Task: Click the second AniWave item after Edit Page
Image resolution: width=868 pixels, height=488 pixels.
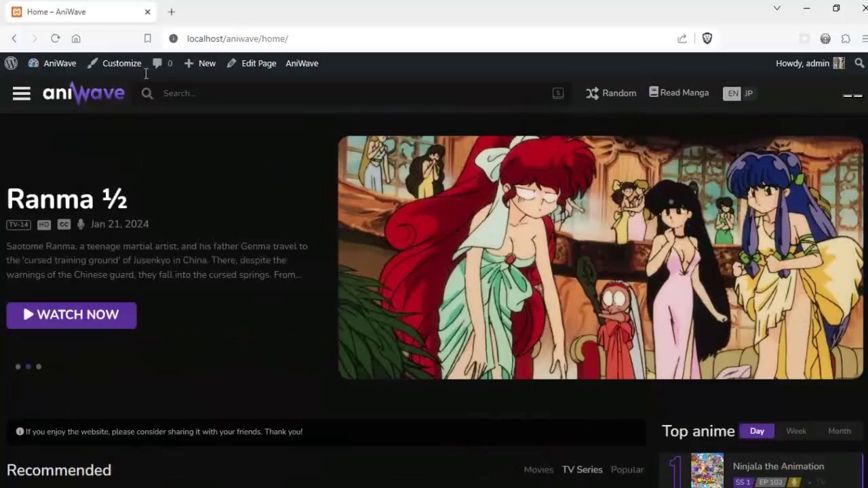Action: (x=302, y=63)
